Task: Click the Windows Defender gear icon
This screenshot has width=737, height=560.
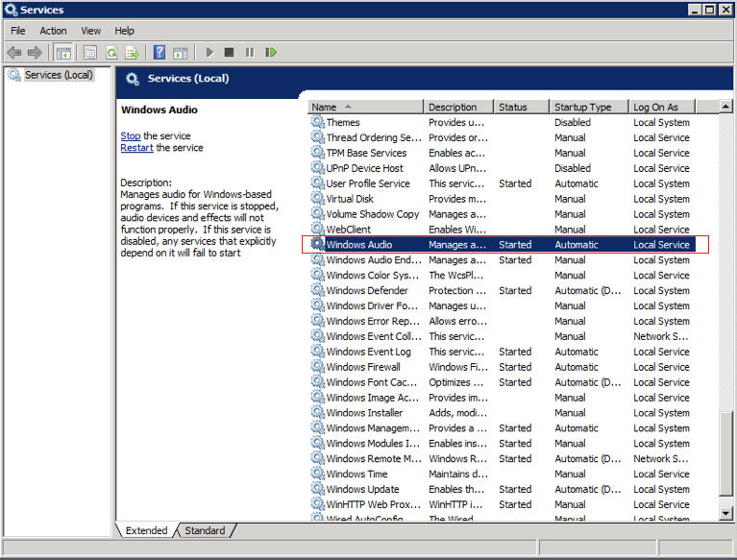Action: pyautogui.click(x=318, y=290)
